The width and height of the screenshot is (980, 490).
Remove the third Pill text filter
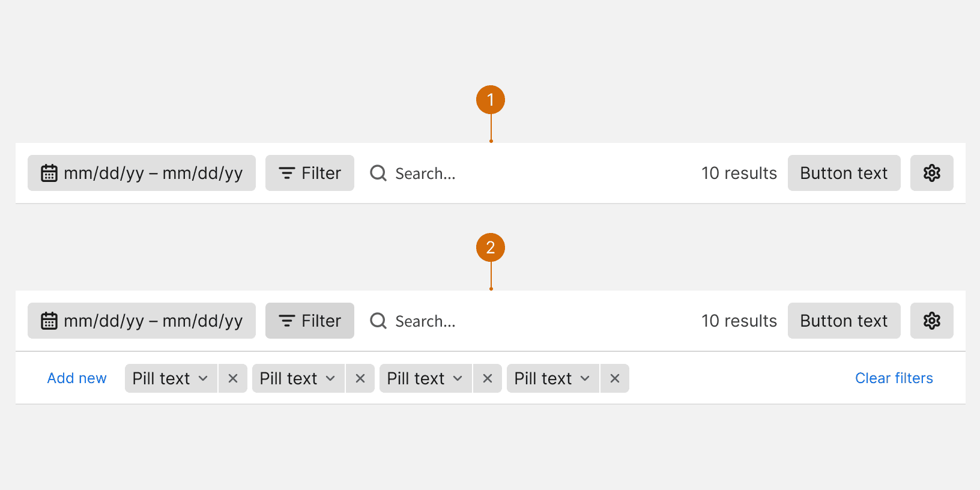click(488, 378)
